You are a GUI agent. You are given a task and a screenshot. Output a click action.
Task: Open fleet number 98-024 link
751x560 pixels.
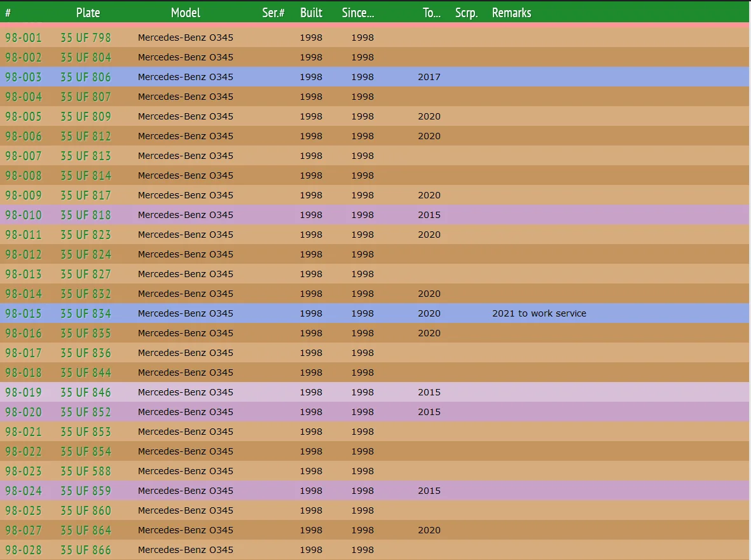coord(24,491)
